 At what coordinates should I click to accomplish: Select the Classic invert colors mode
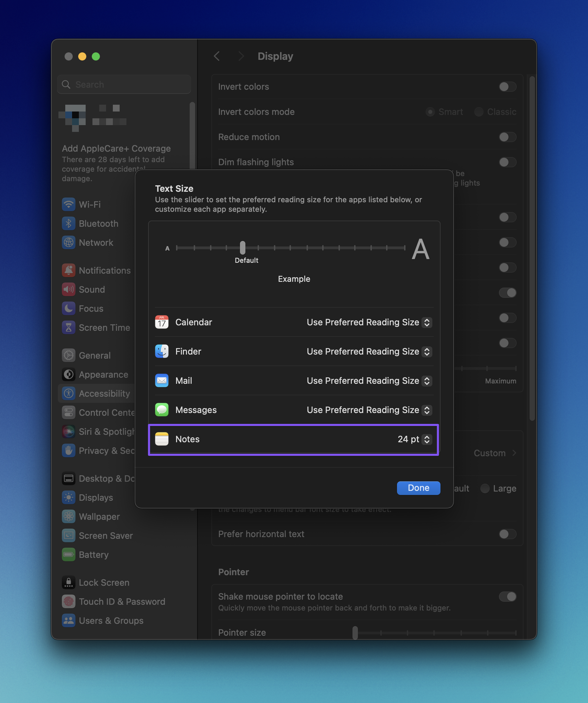[x=479, y=112]
